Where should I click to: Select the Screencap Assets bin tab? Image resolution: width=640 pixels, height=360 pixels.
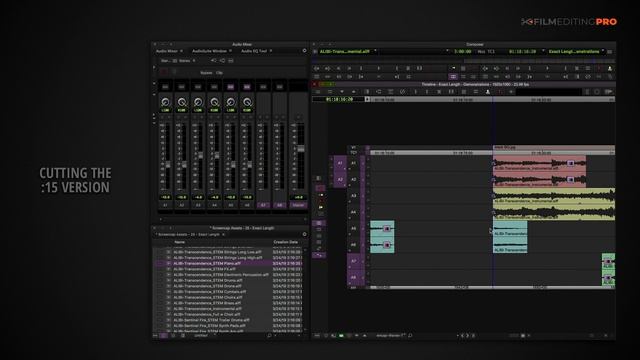[189, 235]
